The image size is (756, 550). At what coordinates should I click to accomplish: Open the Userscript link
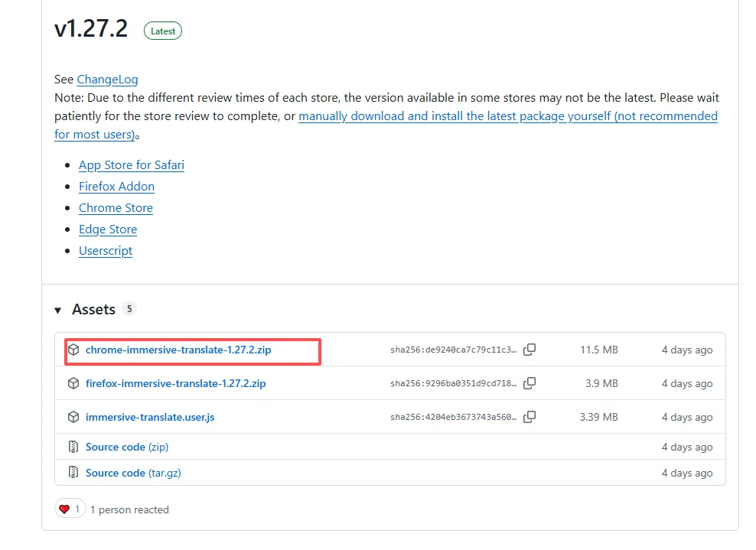pos(106,251)
